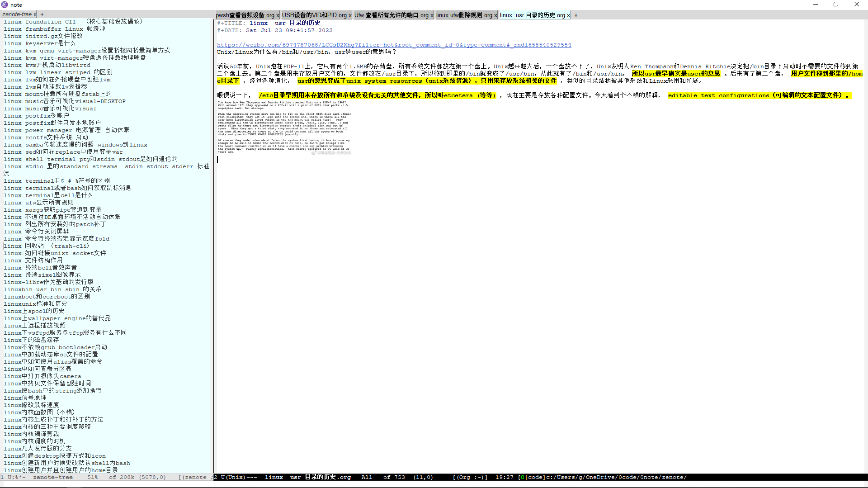The width and height of the screenshot is (868, 488).
Task: Open note 'linuxboot和coreboot的区别'
Action: coord(47,297)
